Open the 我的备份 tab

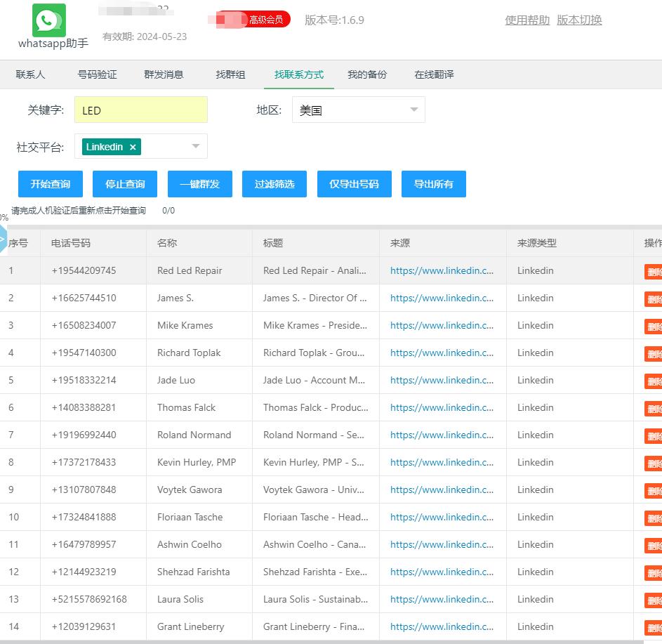tap(366, 74)
